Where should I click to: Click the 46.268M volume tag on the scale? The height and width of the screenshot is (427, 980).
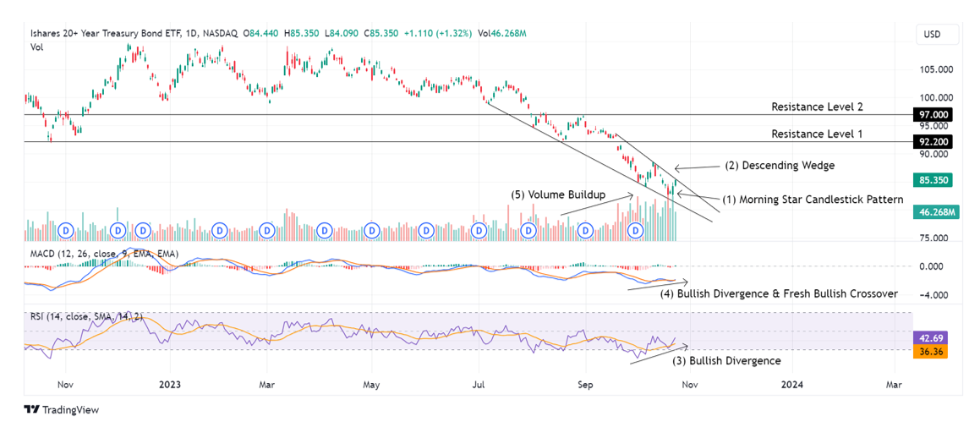point(936,212)
